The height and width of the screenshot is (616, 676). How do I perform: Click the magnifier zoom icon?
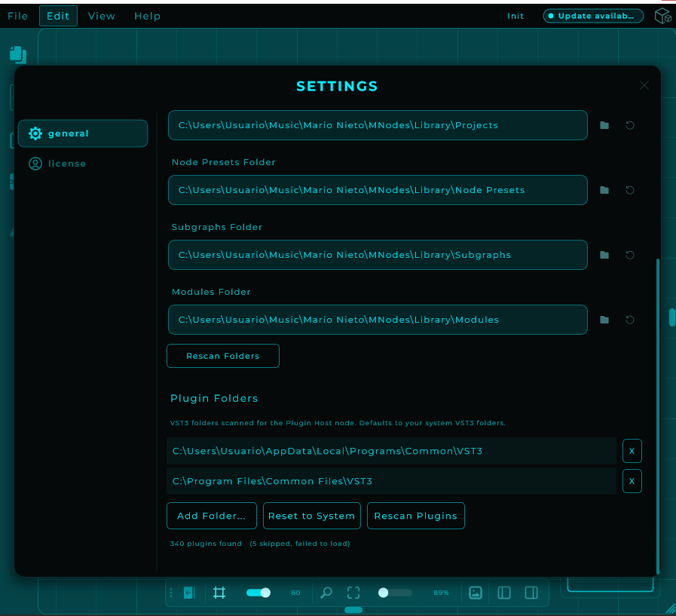tap(326, 593)
